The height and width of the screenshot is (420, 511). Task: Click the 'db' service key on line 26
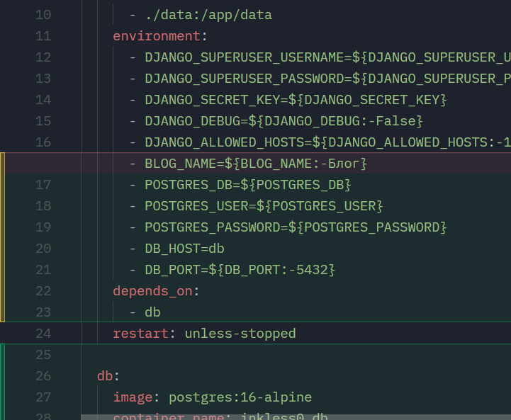[x=104, y=376]
